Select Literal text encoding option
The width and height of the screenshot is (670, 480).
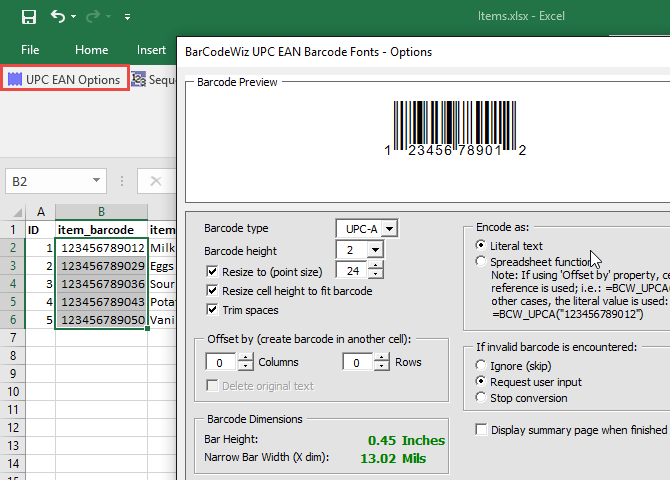481,245
